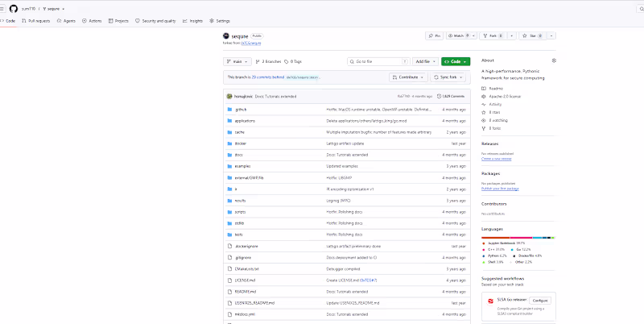Open the repository switcher dropdown beside sequre breadcrumb

[64, 9]
